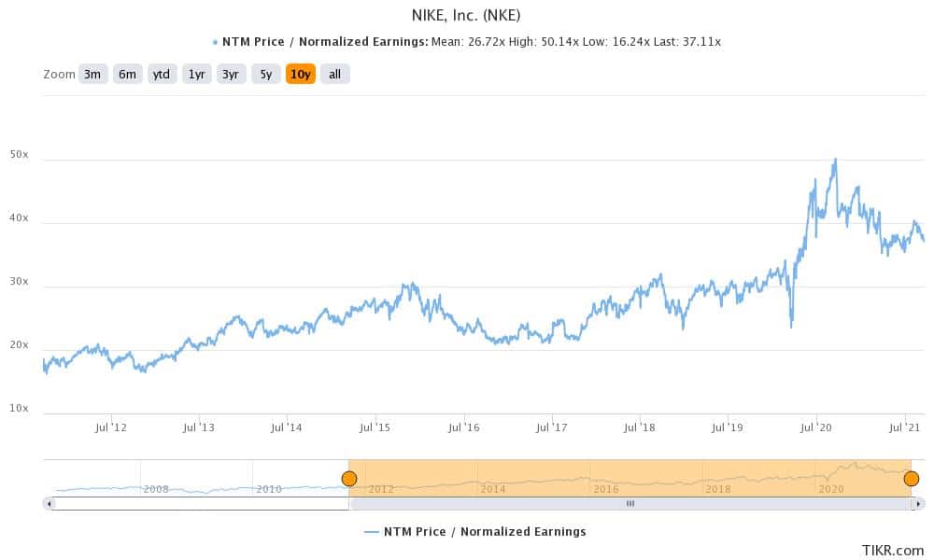Screen dimensions: 934x560
Task: Switch zoom to ytd
Action: pos(162,75)
